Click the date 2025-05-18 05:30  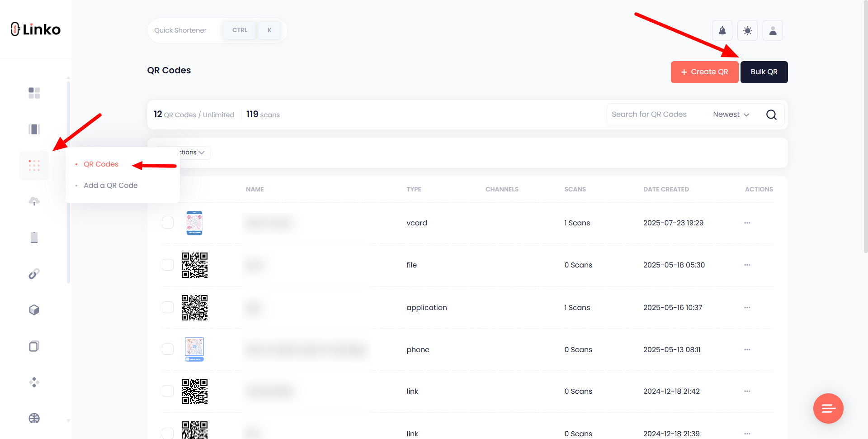tap(674, 265)
